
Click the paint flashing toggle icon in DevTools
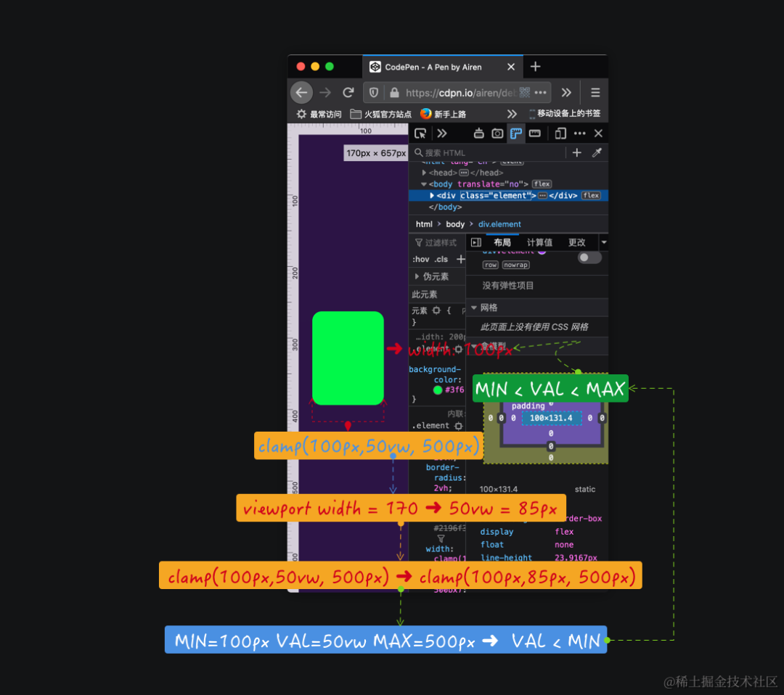point(478,133)
